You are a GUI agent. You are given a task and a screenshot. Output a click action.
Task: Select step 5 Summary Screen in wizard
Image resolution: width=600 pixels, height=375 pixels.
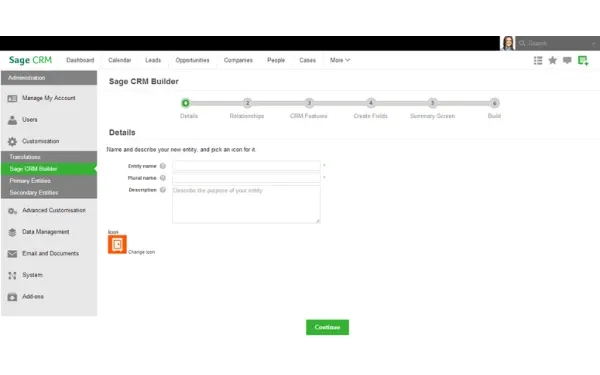point(432,103)
